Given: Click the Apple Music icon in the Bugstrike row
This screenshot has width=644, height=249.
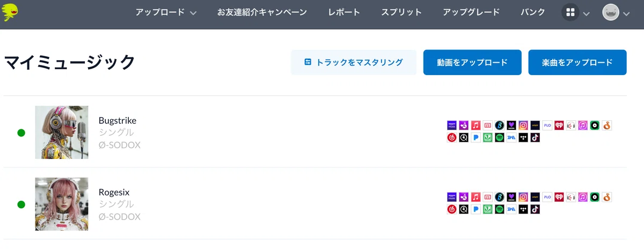Looking at the screenshot, I should pos(476,125).
